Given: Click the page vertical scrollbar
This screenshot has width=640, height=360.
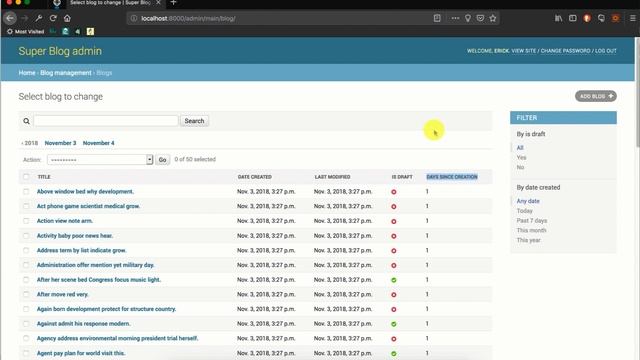Looking at the screenshot, I should 637,92.
